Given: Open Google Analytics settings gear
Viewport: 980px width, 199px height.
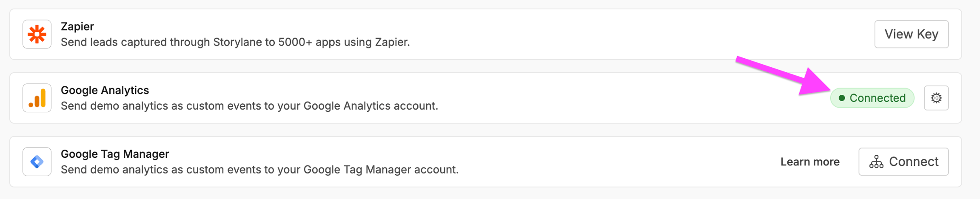Looking at the screenshot, I should [x=936, y=98].
